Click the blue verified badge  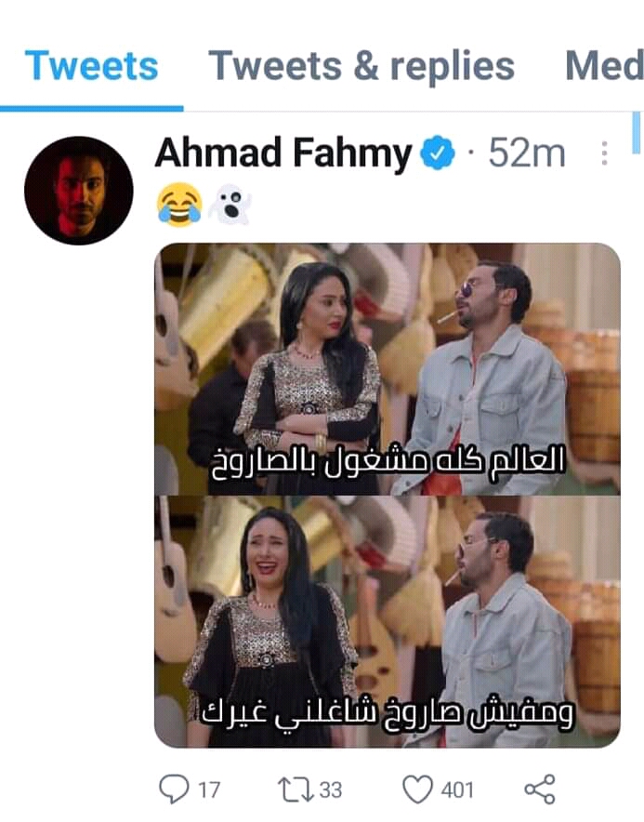point(438,153)
